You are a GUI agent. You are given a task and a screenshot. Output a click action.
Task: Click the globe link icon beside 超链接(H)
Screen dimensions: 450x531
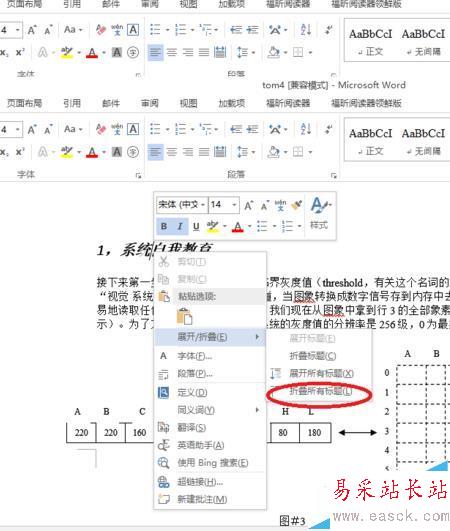click(164, 482)
